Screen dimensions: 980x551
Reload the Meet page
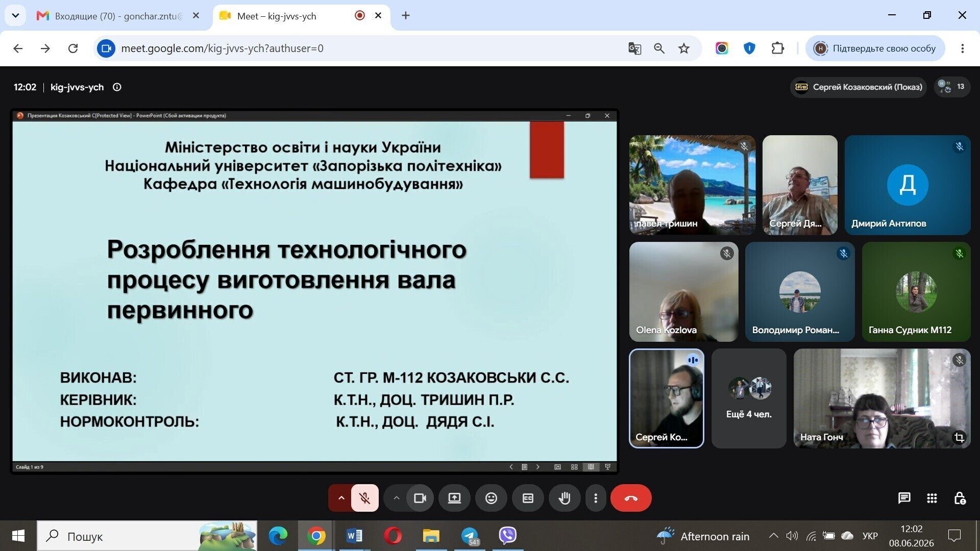(x=73, y=48)
